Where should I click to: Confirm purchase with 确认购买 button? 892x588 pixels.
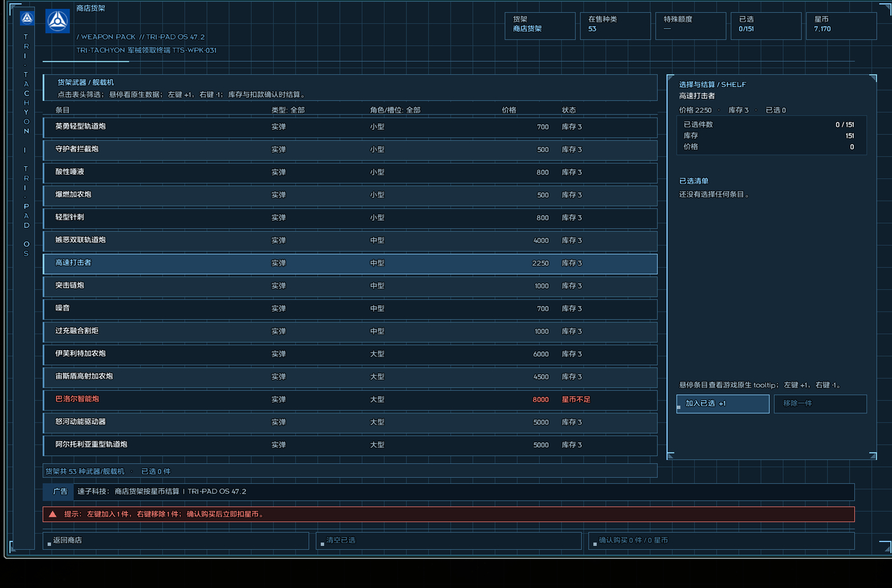click(721, 540)
